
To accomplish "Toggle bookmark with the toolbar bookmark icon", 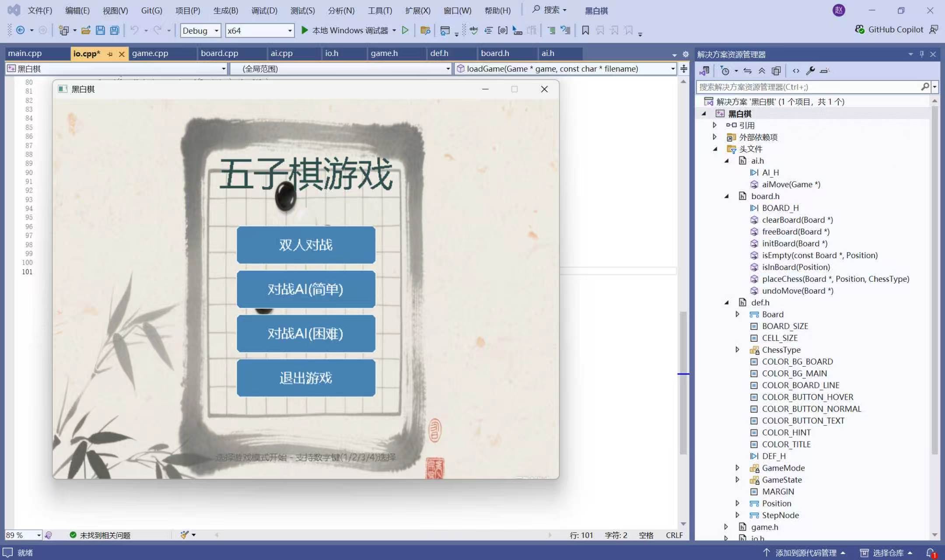I will click(x=585, y=30).
